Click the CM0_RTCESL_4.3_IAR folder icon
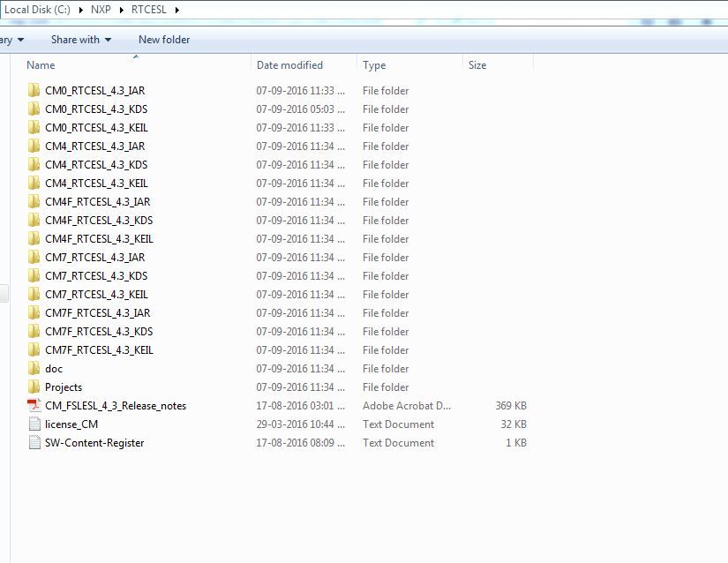 click(x=34, y=90)
